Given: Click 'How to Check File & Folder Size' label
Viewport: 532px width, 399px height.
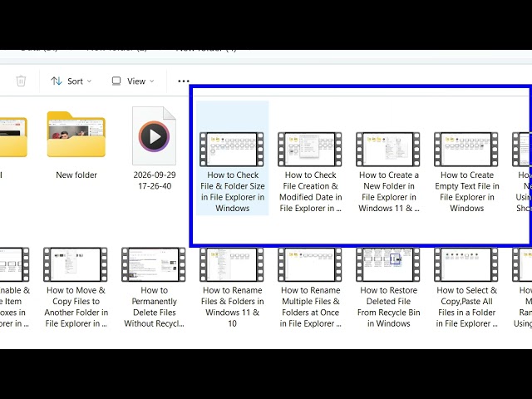Looking at the screenshot, I should pos(233,192).
